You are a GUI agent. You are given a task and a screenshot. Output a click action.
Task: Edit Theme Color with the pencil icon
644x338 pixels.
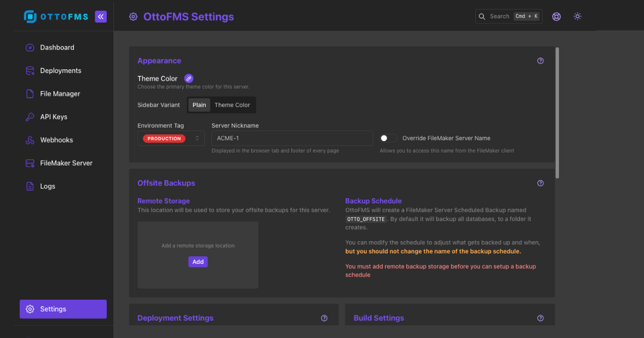188,78
